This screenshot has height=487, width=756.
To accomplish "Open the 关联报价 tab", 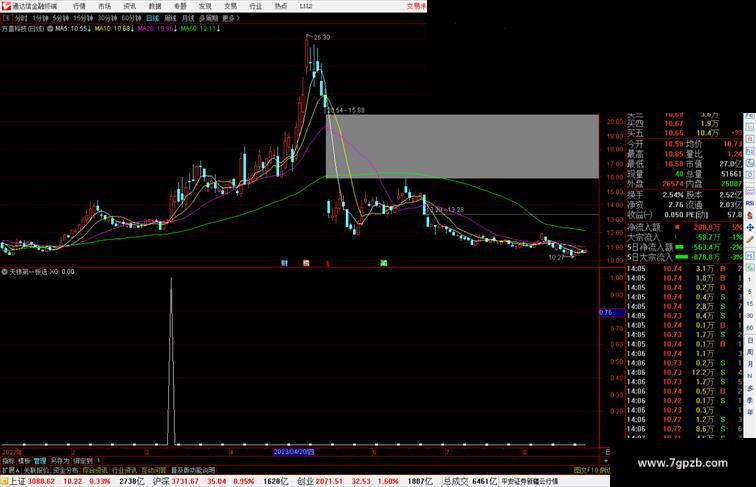I will pos(36,470).
